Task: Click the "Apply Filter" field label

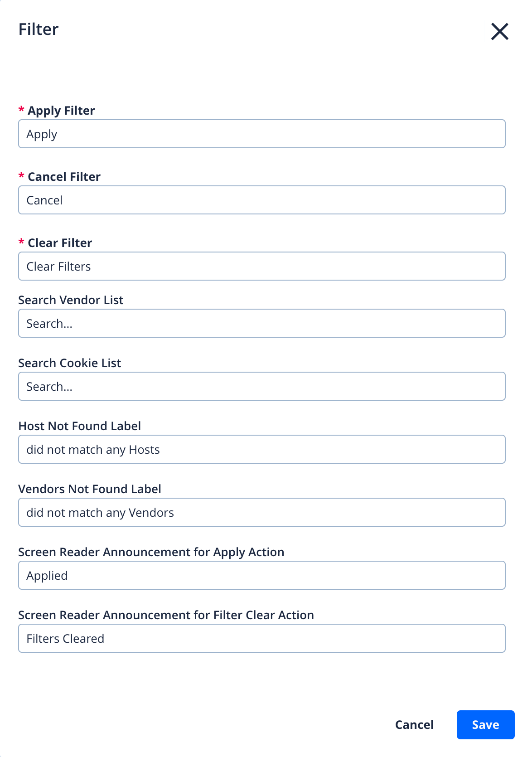Action: [61, 111]
